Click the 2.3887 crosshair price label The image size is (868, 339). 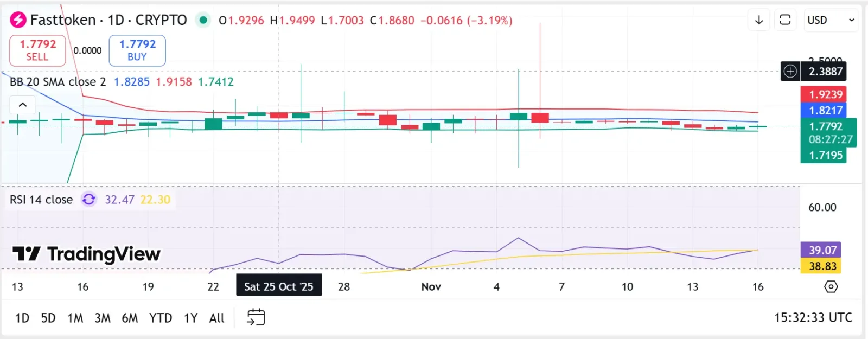pos(824,71)
